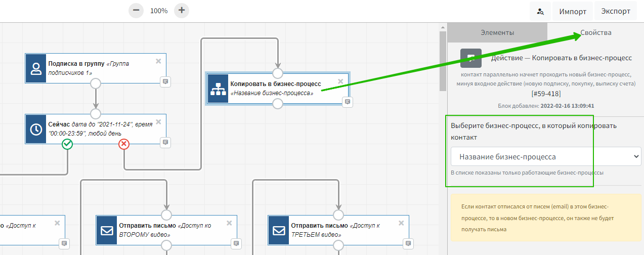This screenshot has width=644, height=255.
Task: Open note icon on Сейчас block
Action: [165, 142]
